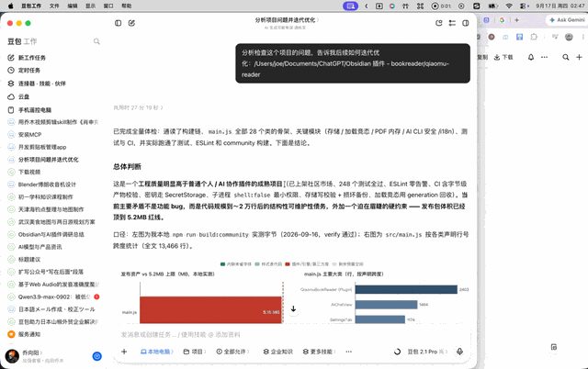Open the 全部允许 permission dropdown
Screen dimensions: 588x369
(x=232, y=352)
